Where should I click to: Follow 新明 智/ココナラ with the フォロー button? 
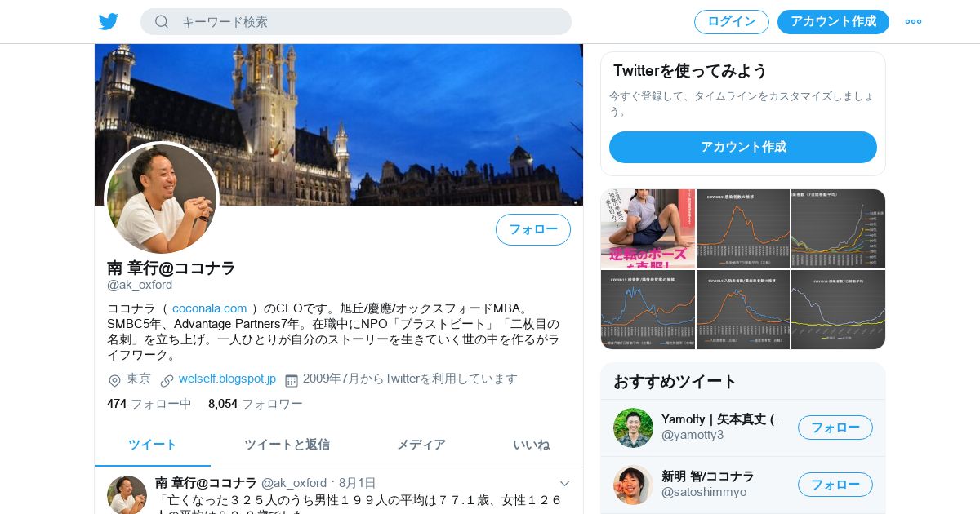(x=835, y=485)
